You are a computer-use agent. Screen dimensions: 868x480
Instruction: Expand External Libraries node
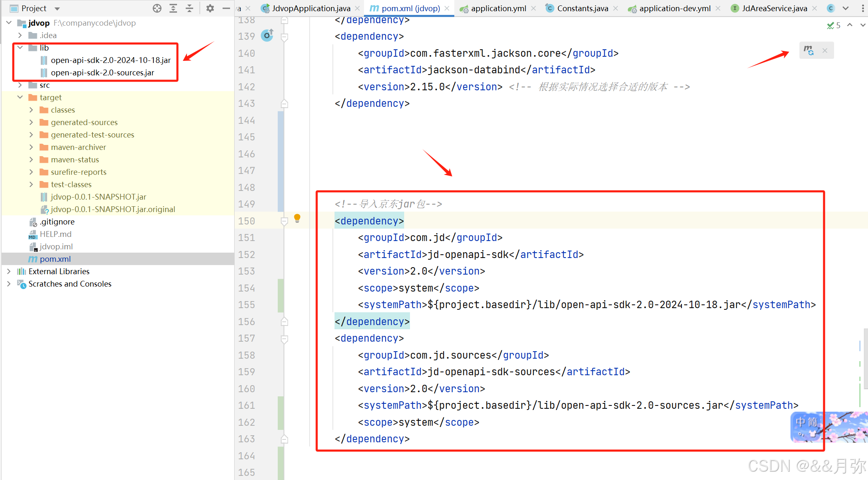coord(9,271)
